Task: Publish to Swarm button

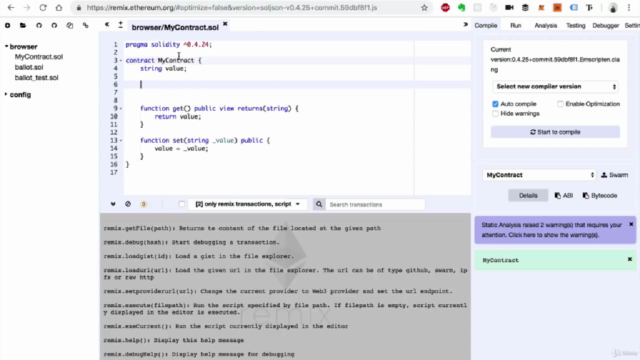Action: click(615, 175)
